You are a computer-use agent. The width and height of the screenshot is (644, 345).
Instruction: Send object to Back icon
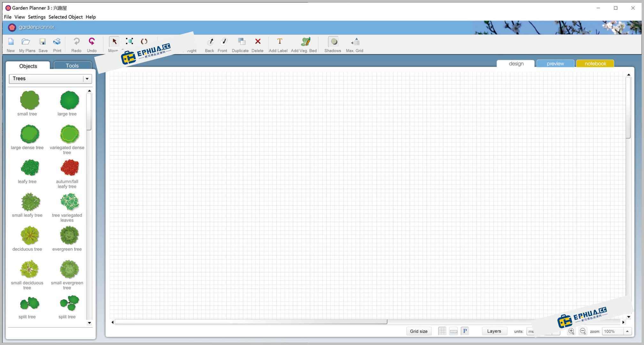click(210, 42)
